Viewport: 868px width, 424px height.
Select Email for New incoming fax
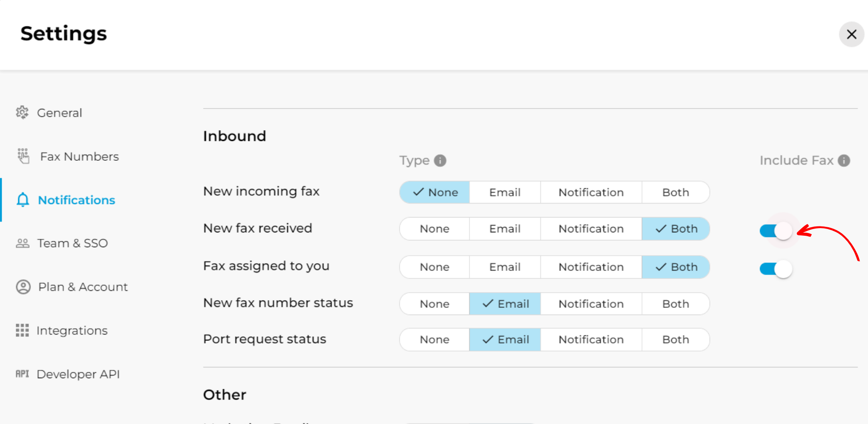pos(505,192)
